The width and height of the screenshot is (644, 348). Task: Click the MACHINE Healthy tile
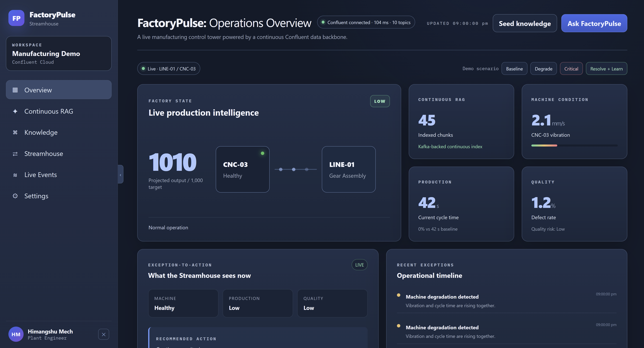pyautogui.click(x=183, y=303)
